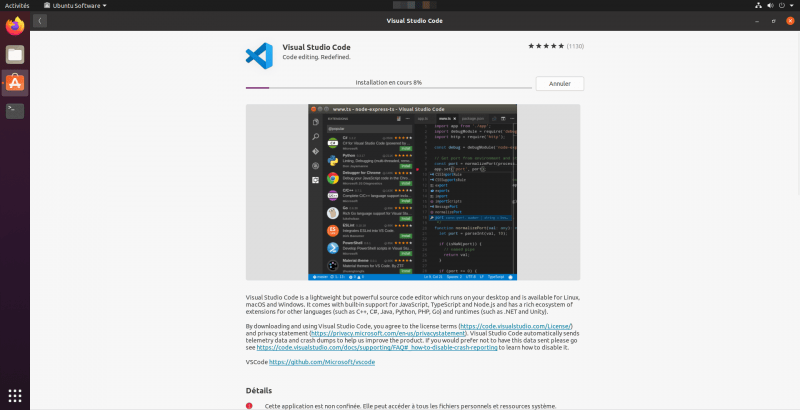Screen dimensions: 800x410
Task: Click the five-star rating
Action: pos(546,46)
